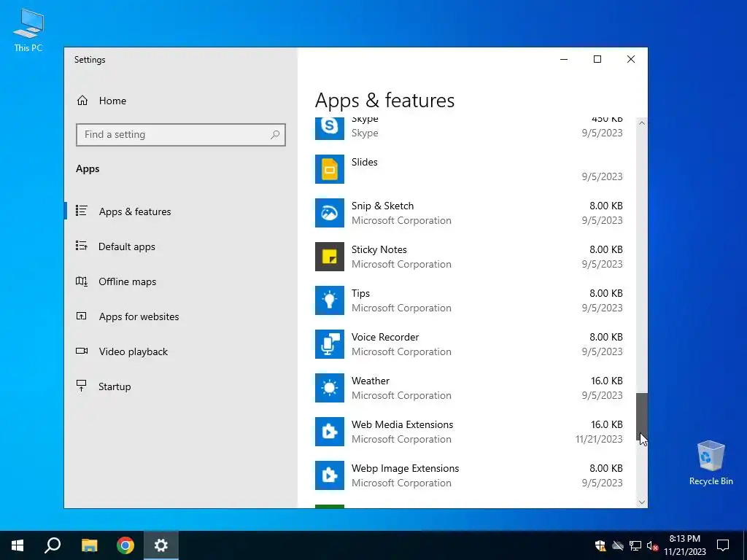This screenshot has width=747, height=560.
Task: Click the Settings gear in the taskbar
Action: 161,545
